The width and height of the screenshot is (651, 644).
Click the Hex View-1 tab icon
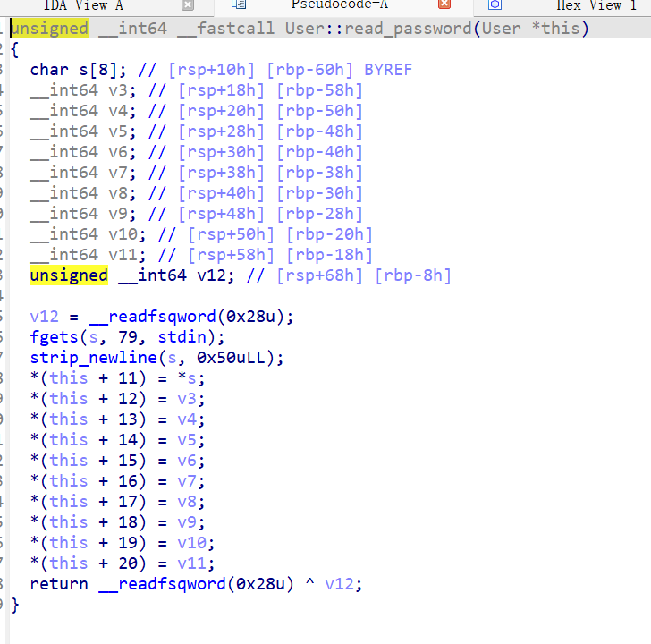(x=495, y=4)
